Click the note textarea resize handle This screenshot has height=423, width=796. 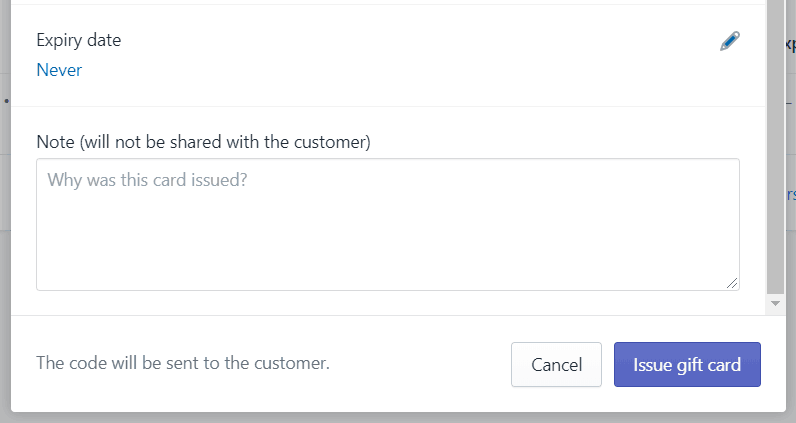point(732,283)
